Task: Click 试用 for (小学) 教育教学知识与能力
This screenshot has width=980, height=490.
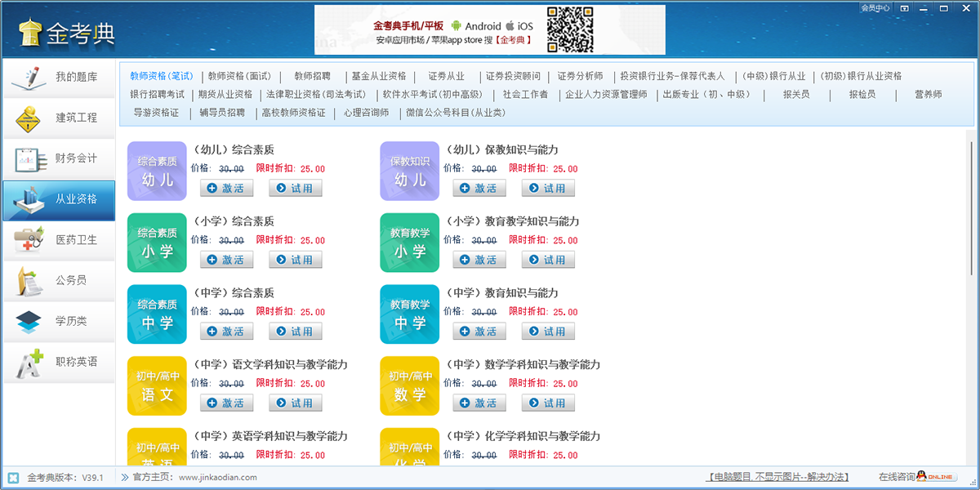Action: click(548, 260)
